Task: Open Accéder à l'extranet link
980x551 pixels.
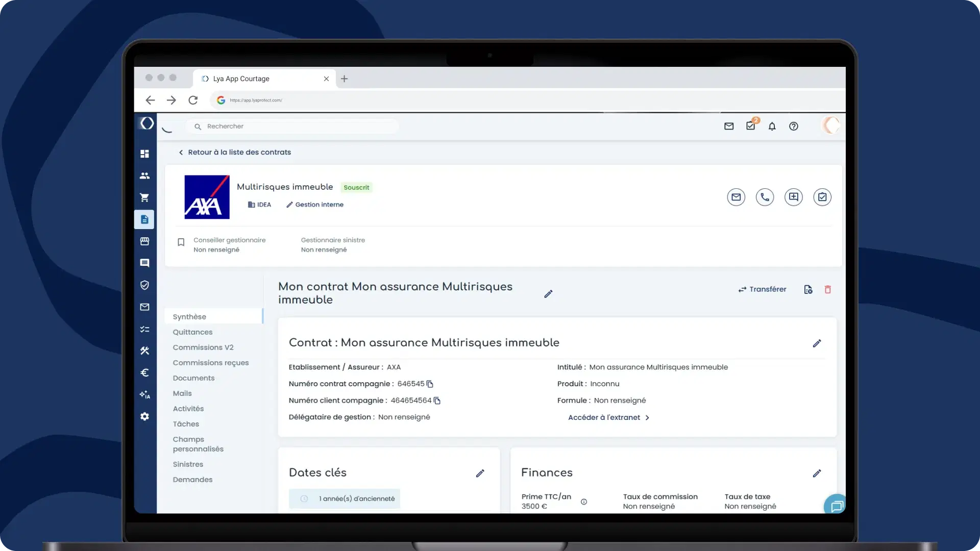Action: pos(608,417)
